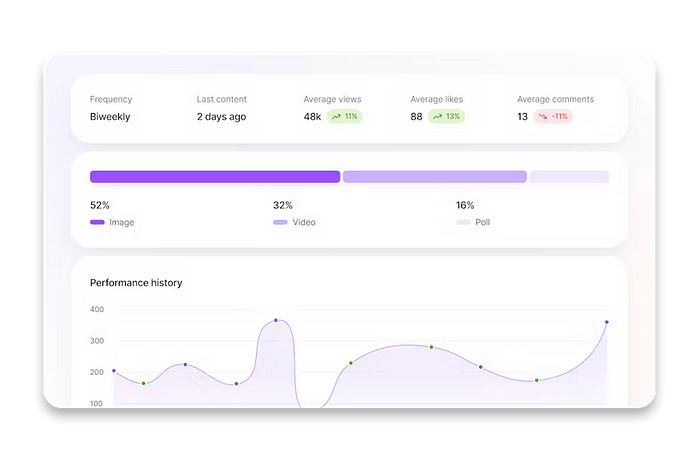
Task: Click the "400" y-axis label
Action: click(97, 309)
